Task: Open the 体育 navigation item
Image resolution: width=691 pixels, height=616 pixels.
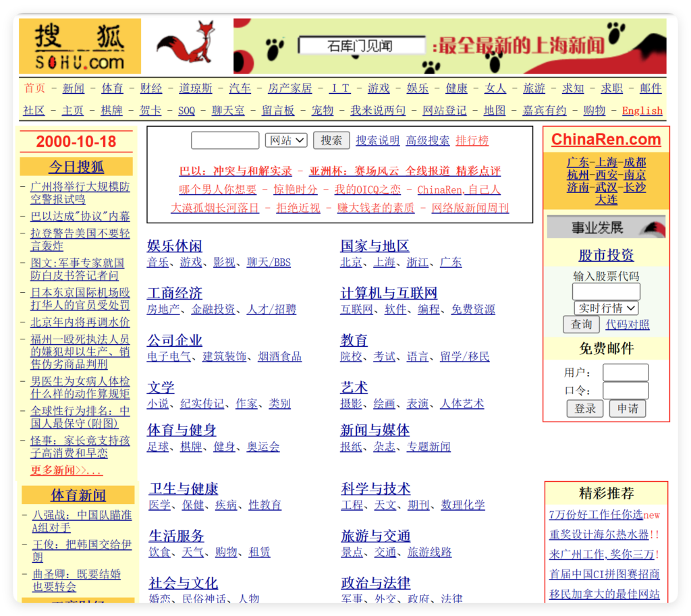Action: 112,88
